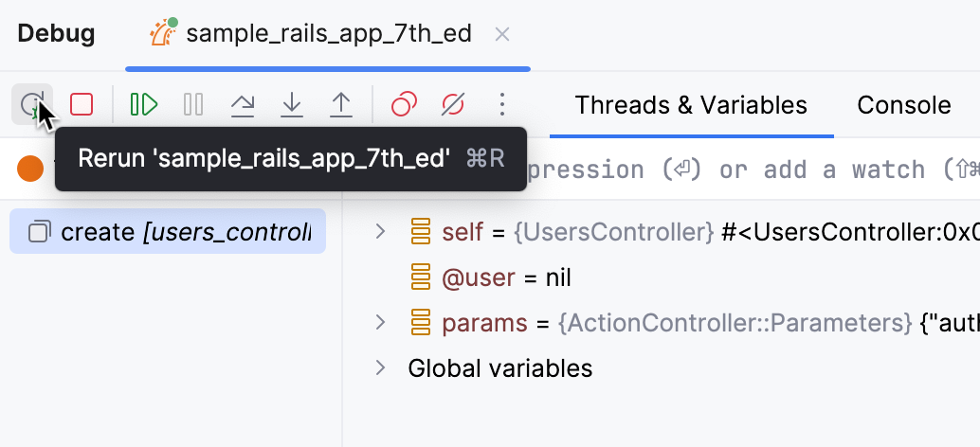Step out of current method
The width and height of the screenshot is (980, 447).
pos(341,104)
